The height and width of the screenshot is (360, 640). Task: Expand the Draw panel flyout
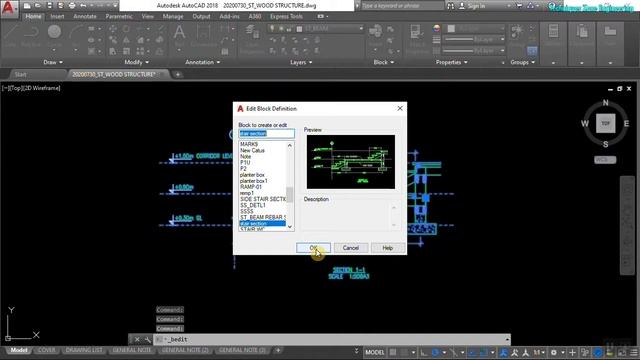[x=53, y=62]
